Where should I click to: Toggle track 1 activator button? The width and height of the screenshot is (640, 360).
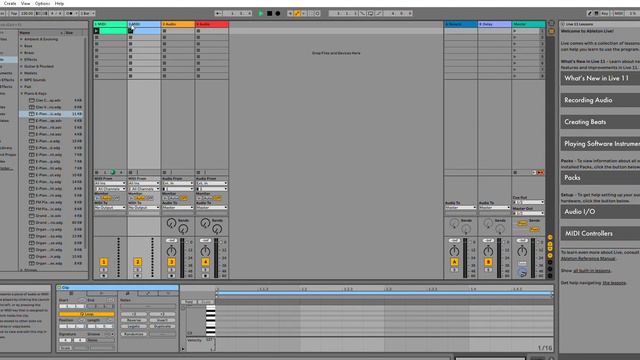[x=104, y=262]
